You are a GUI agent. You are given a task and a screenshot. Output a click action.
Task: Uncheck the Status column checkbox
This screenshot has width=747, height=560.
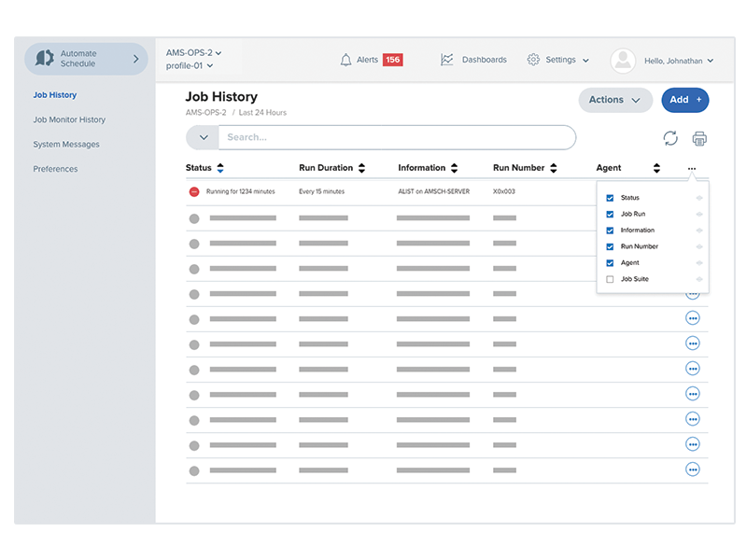coord(611,198)
